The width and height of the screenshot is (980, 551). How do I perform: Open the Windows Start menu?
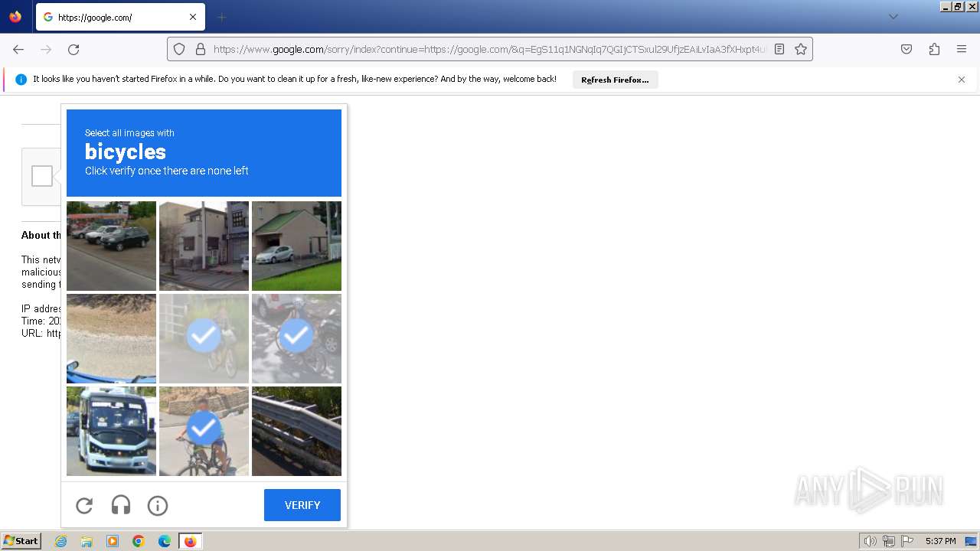[x=21, y=541]
